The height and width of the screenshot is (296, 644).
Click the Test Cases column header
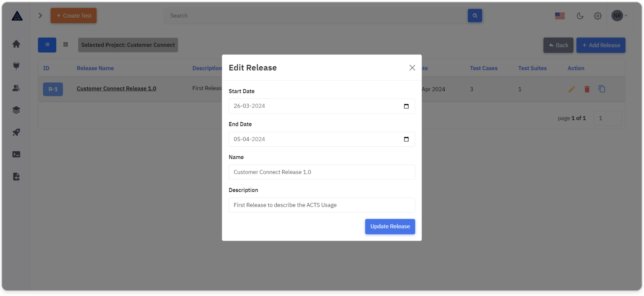pyautogui.click(x=483, y=68)
